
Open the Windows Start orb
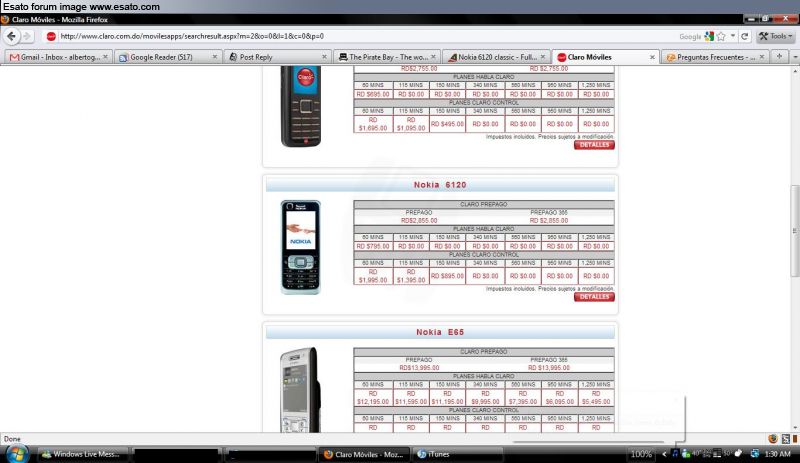click(16, 453)
